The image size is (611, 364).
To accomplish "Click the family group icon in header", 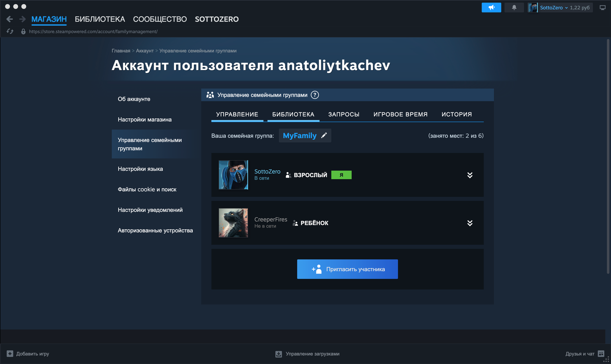I will click(210, 95).
